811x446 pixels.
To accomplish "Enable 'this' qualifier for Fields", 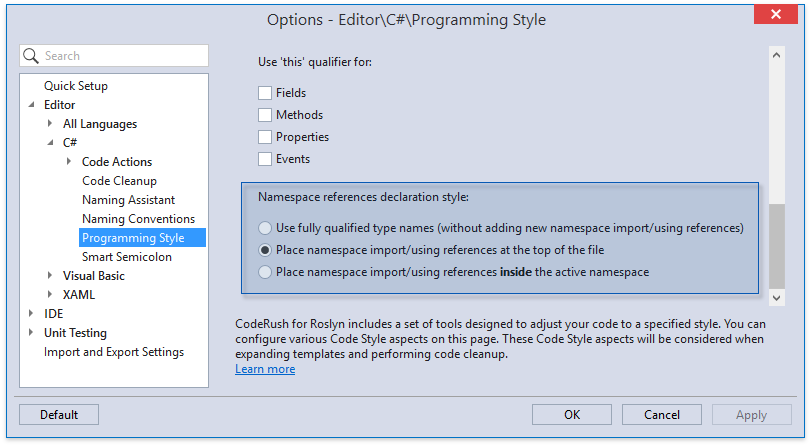I will coord(265,93).
